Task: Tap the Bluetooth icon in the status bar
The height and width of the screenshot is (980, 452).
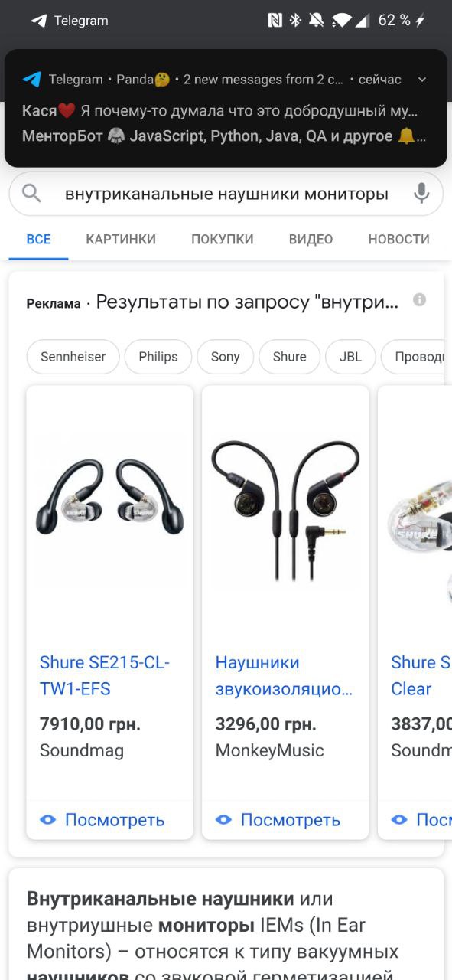Action: point(295,21)
